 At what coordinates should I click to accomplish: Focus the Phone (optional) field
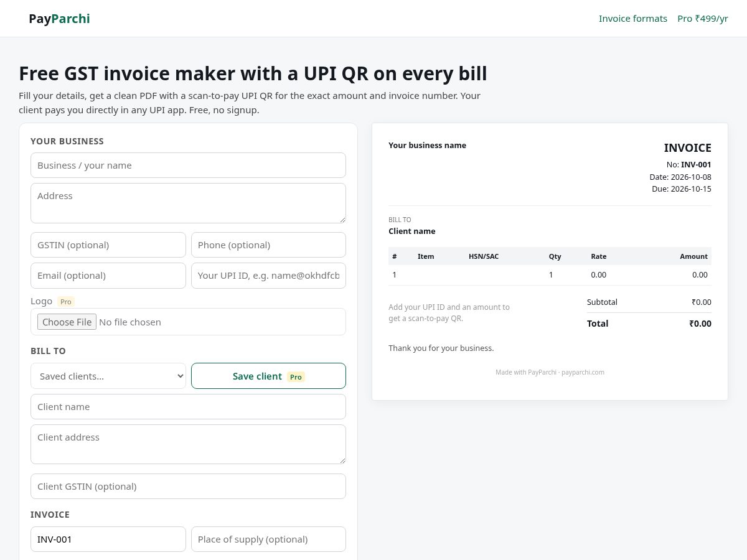[x=268, y=245]
